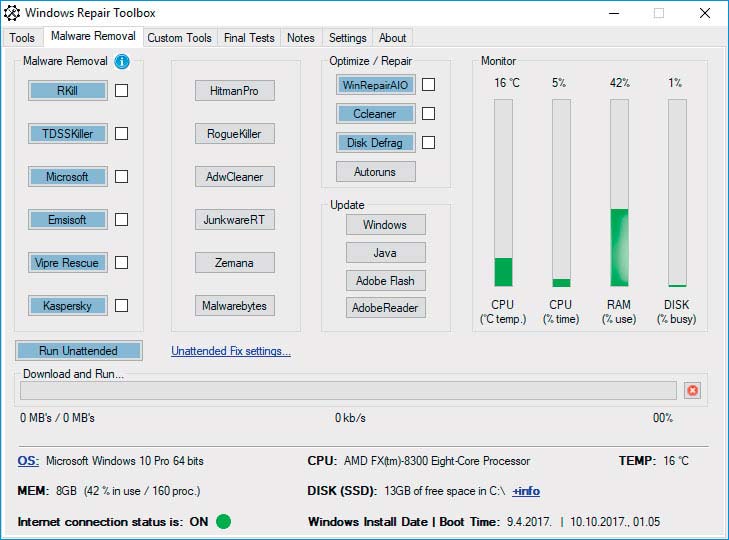
Task: Click the "AMD FX(tm)-8300 Eight-Core Processor" text
Action: [x=437, y=461]
